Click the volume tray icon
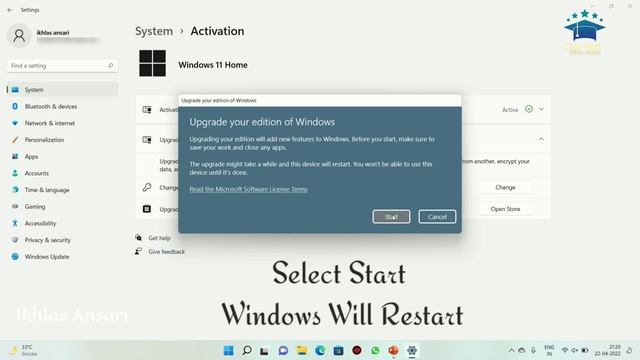The width and height of the screenshot is (640, 360). coord(575,351)
